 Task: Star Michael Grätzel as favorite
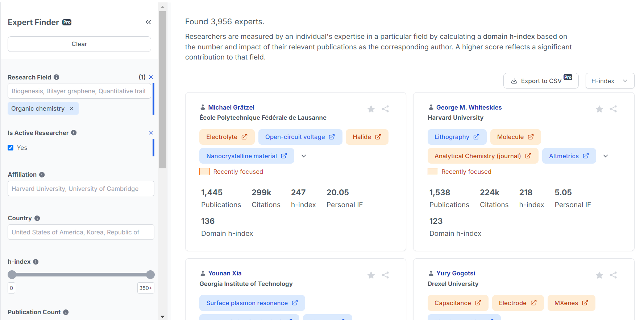[371, 109]
